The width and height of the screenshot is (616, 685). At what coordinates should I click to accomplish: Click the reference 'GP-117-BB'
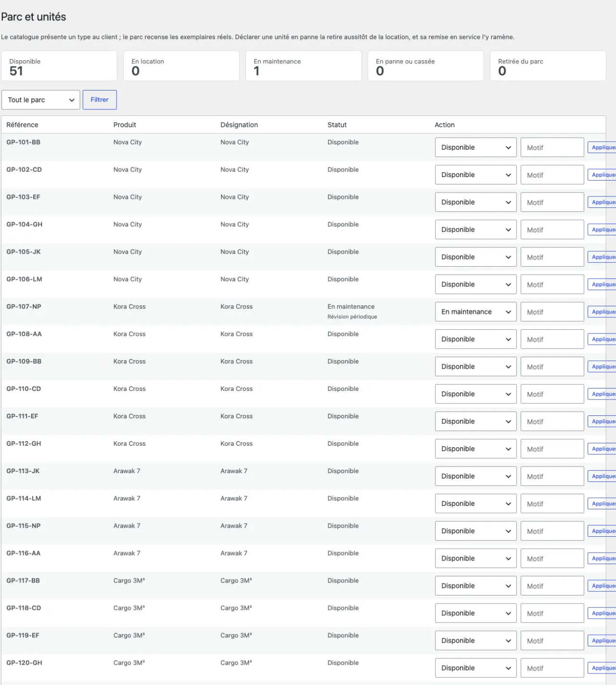pyautogui.click(x=23, y=581)
